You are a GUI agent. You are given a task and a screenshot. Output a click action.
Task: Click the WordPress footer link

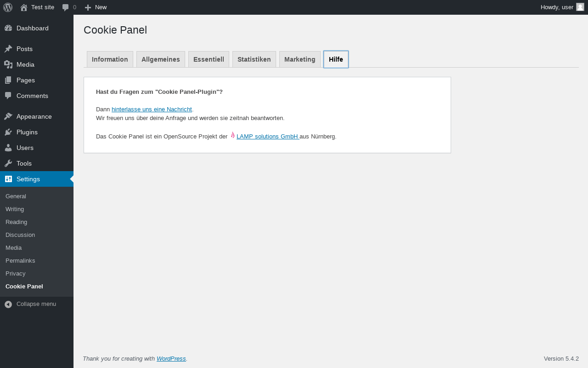coord(171,358)
